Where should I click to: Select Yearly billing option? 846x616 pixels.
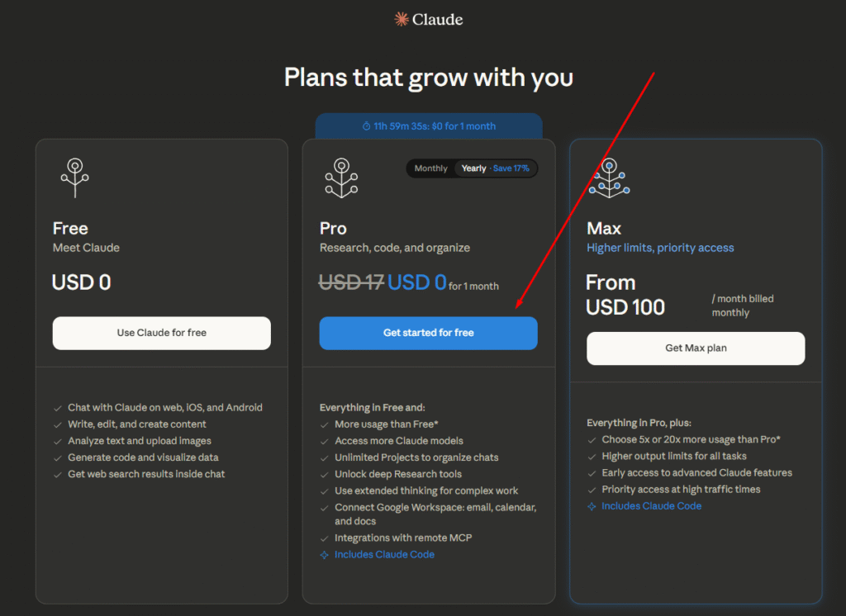[474, 168]
